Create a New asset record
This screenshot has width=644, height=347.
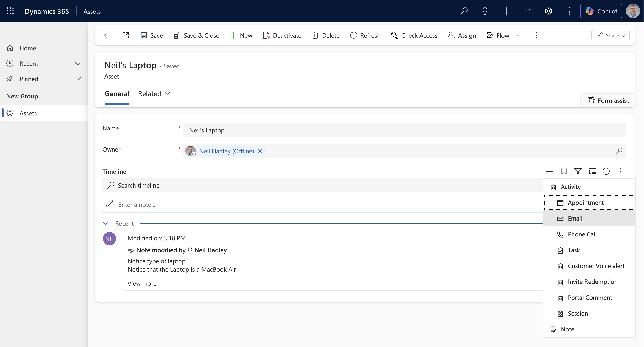241,35
